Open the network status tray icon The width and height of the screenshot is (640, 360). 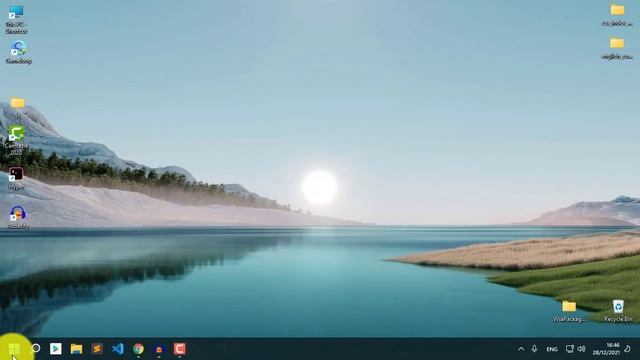click(x=570, y=349)
